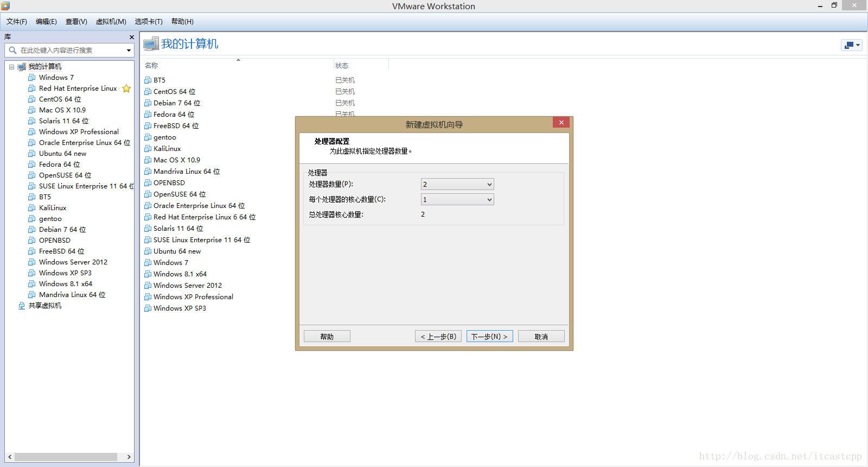This screenshot has height=467, width=868.
Task: Click the OpenSUSE 64 位 icon in main list
Action: (148, 194)
